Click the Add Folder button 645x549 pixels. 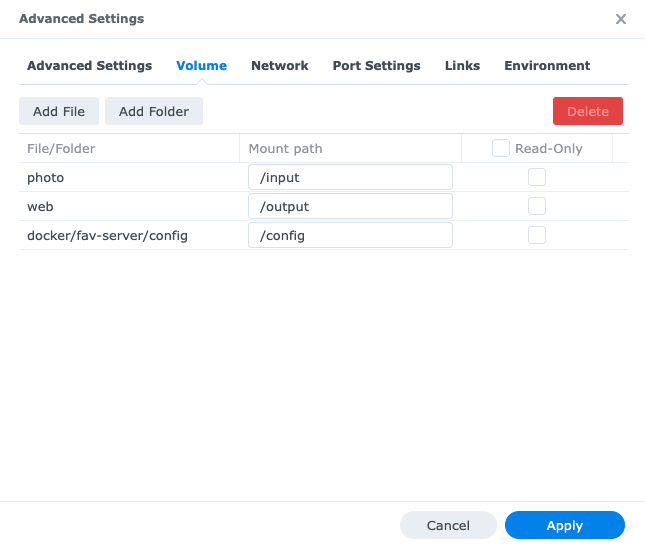click(x=154, y=111)
